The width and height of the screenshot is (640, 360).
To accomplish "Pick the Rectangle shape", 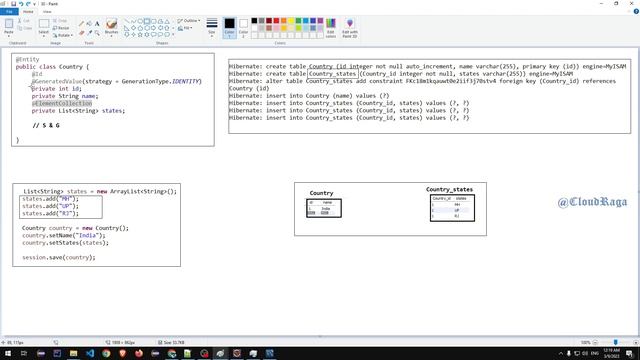I will coord(147,21).
